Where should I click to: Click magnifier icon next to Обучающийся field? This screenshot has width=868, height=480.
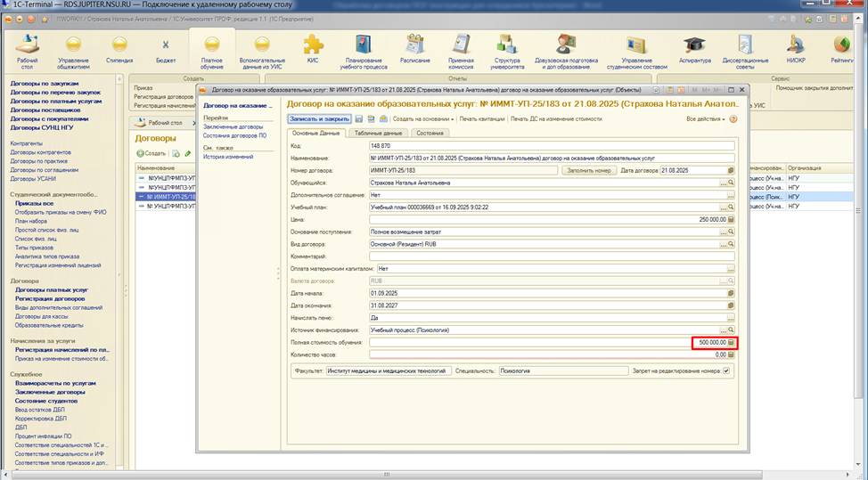731,183
